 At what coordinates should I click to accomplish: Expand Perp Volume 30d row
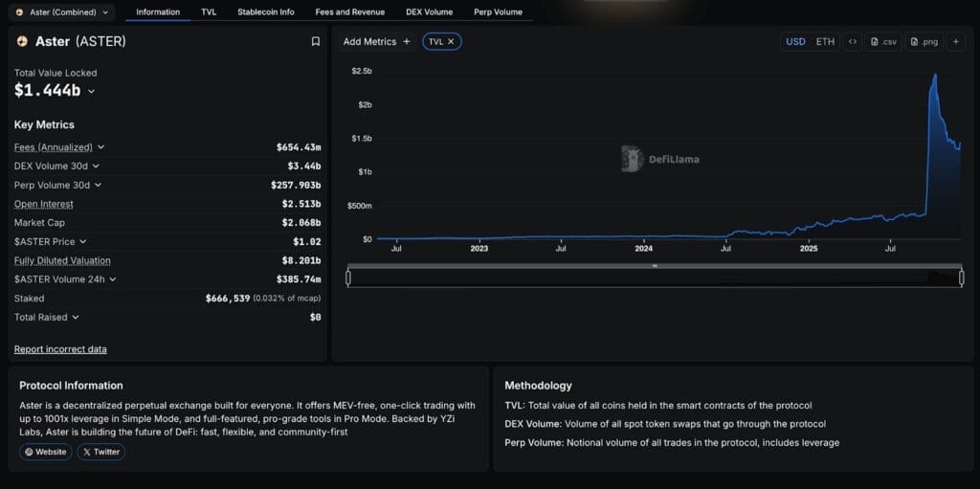point(99,185)
